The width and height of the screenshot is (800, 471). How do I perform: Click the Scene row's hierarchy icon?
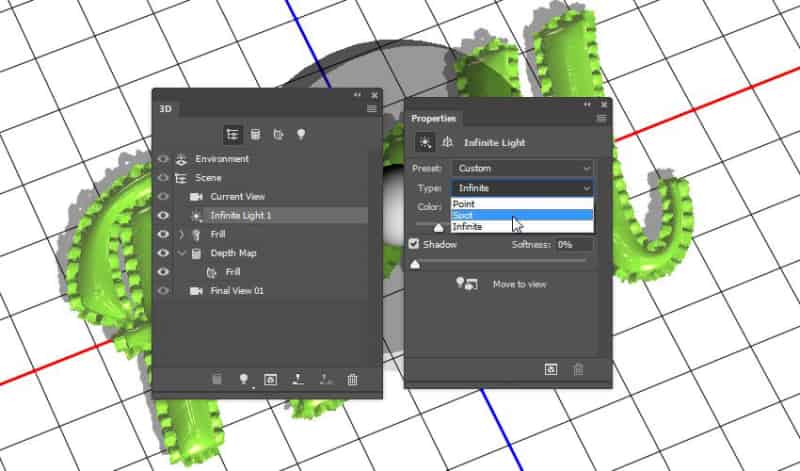pos(181,178)
